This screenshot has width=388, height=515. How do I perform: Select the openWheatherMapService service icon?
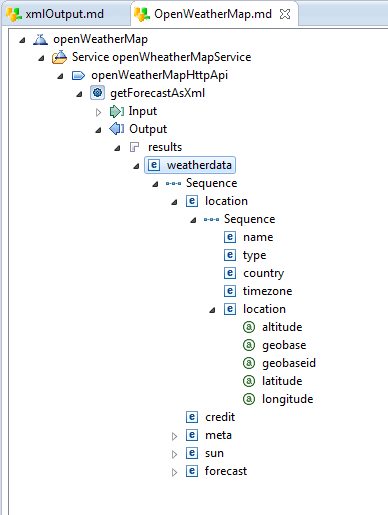59,57
